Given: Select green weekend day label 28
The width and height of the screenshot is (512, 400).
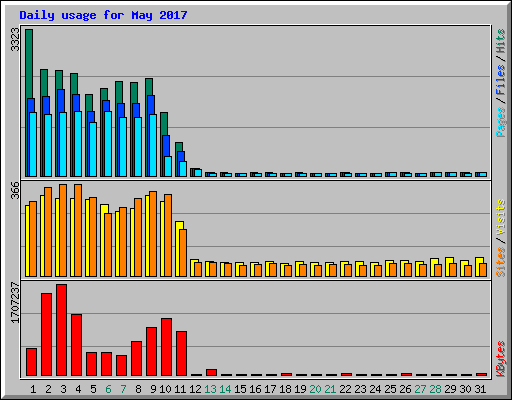Looking at the screenshot, I should pos(435,389).
